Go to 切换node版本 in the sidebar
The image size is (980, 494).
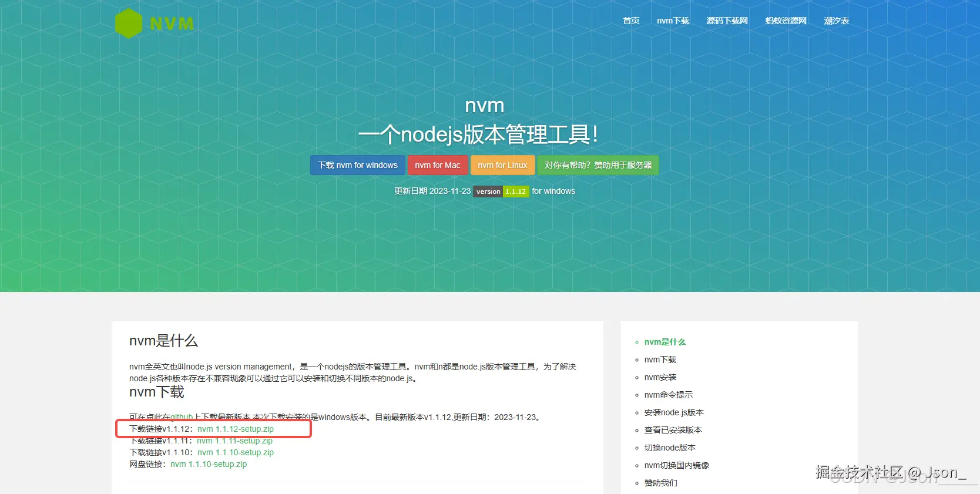[x=670, y=448]
